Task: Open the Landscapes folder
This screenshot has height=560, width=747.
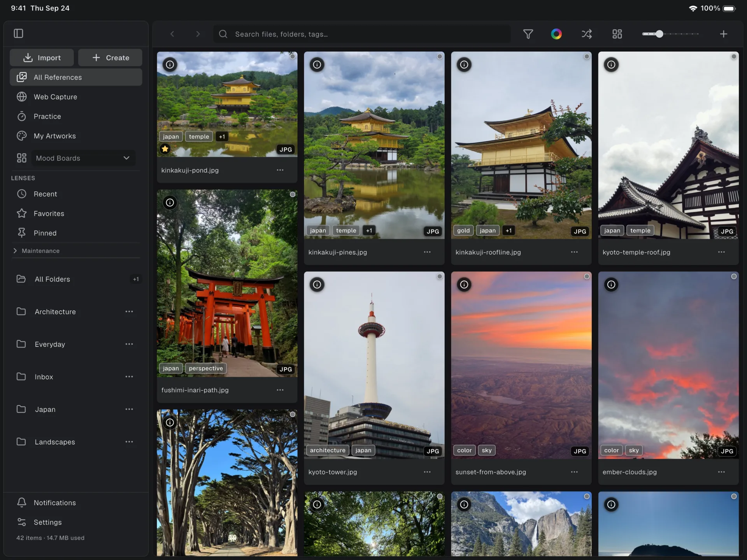Action: click(76, 442)
